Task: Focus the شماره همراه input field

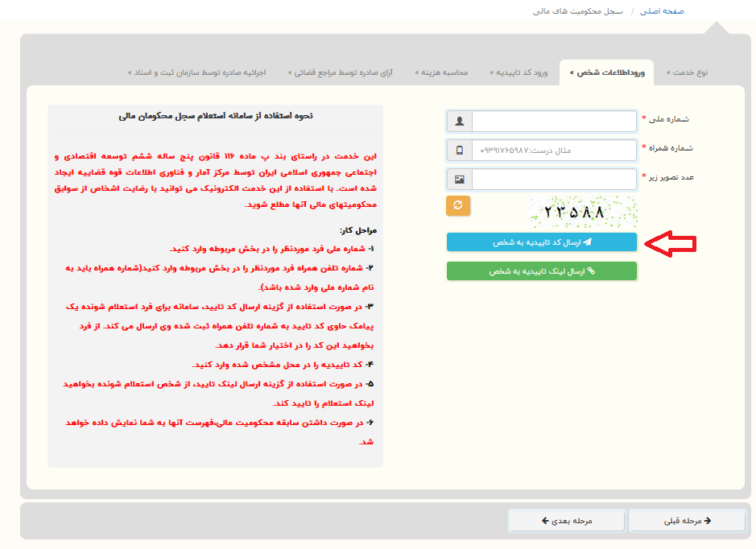Action: (x=554, y=151)
